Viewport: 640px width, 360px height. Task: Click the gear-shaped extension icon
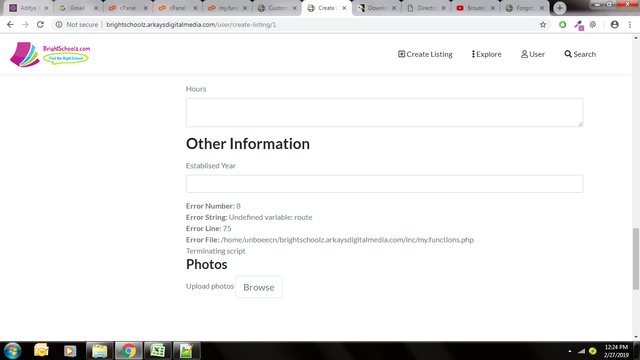point(593,24)
